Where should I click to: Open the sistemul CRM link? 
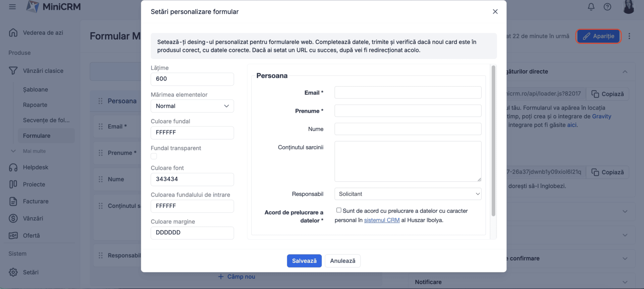[382, 220]
